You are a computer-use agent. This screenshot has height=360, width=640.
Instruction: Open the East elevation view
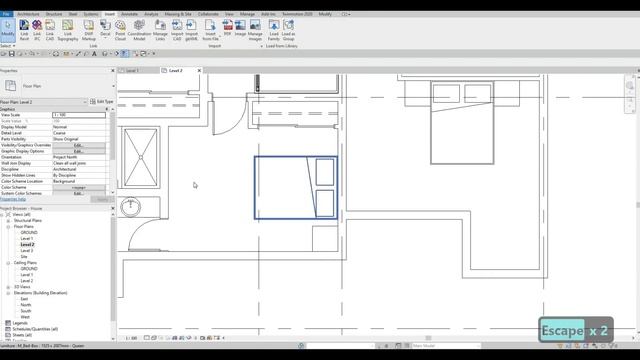(x=24, y=299)
